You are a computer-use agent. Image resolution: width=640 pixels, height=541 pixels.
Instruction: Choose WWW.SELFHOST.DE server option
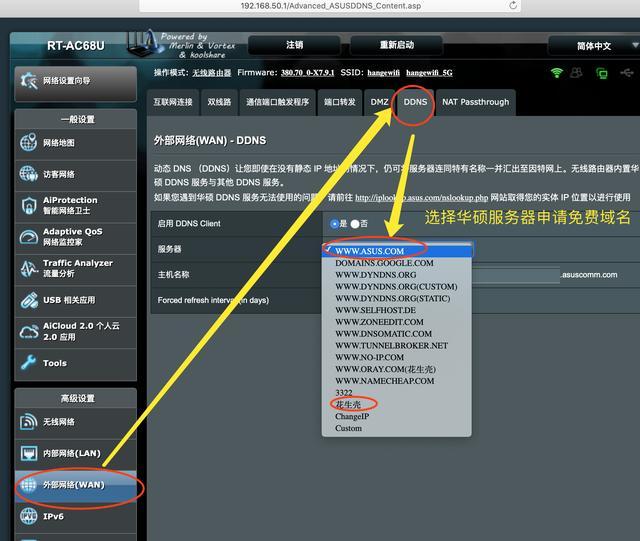click(x=397, y=310)
